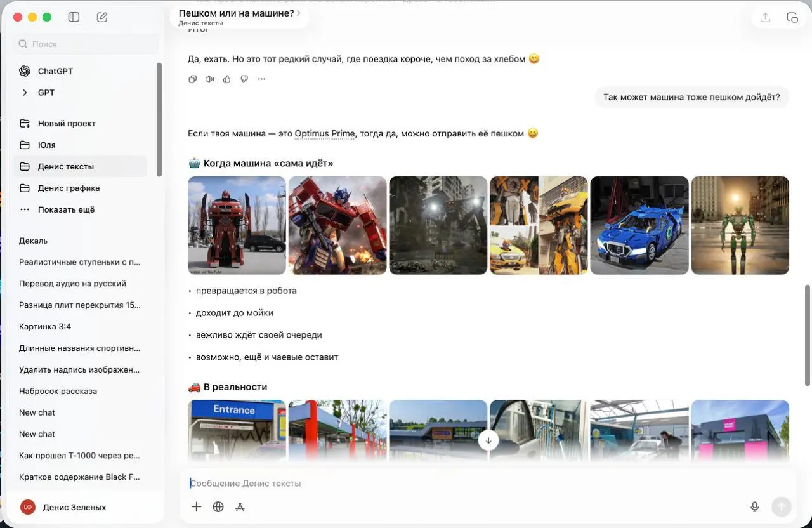Open the green robot street thumbnail

tap(740, 225)
